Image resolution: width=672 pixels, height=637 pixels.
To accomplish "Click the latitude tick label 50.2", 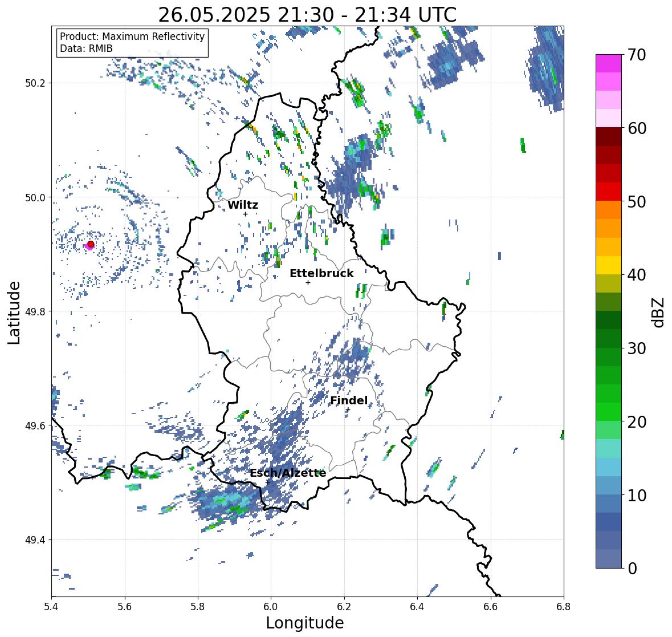I will point(35,83).
